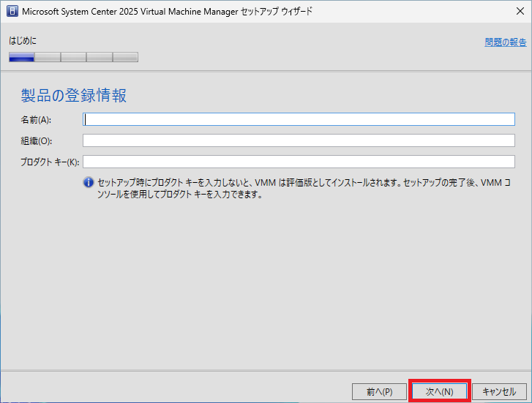Click the blue information icon beside the note
Viewport: 532px width, 403px height.
89,183
